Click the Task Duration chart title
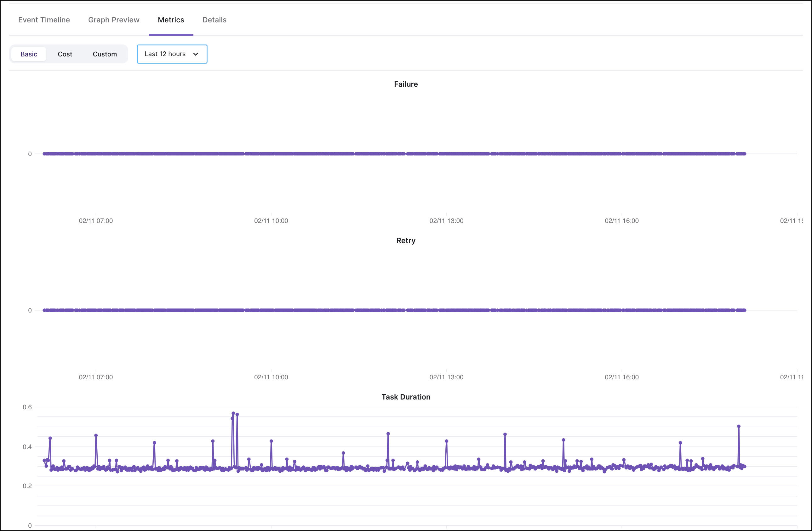Image resolution: width=812 pixels, height=531 pixels. coord(406,397)
